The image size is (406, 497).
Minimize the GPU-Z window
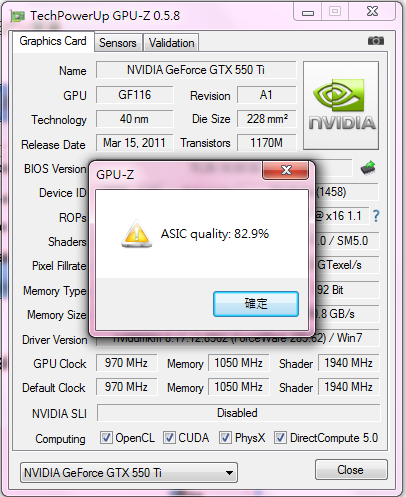click(x=308, y=12)
